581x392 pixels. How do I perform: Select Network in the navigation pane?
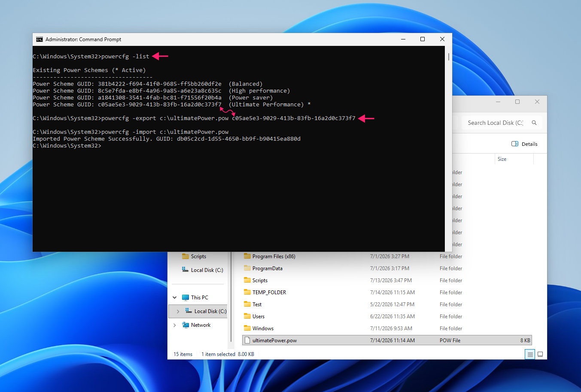tap(201, 325)
